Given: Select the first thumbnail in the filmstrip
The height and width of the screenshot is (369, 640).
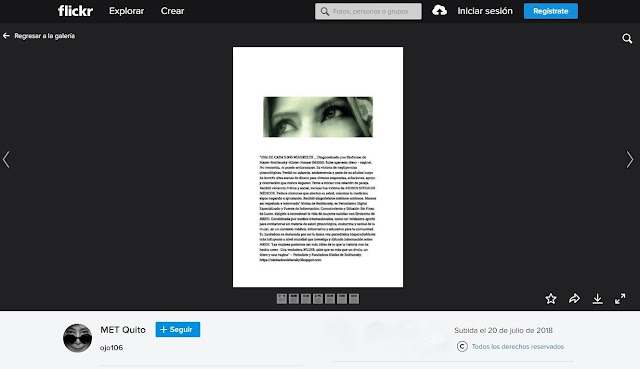Looking at the screenshot, I should 282,299.
